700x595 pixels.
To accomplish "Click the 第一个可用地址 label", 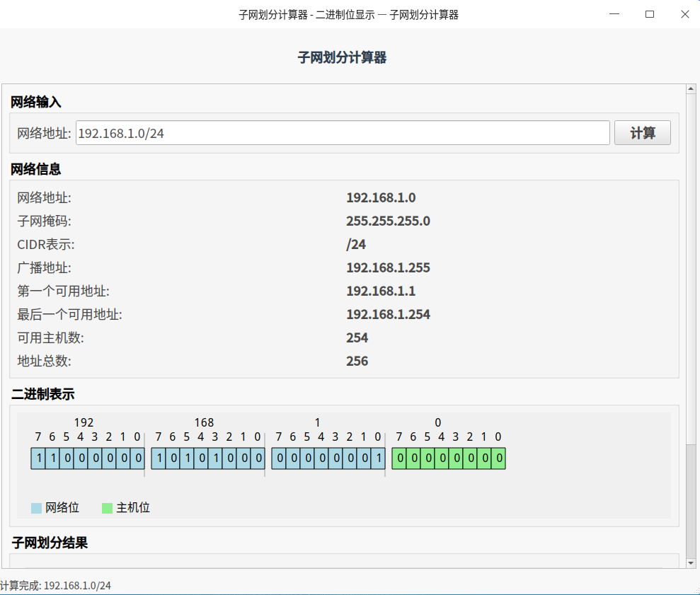I will [64, 291].
